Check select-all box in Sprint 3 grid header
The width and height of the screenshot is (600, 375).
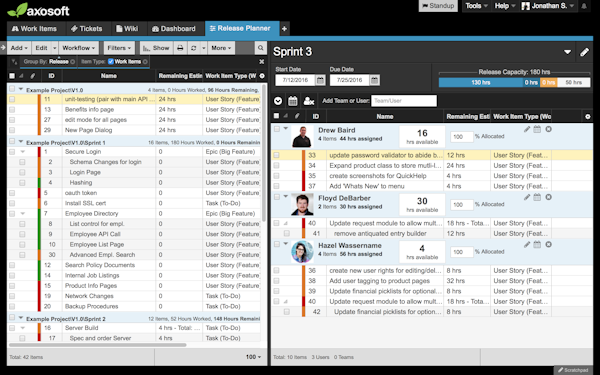[x=276, y=116]
